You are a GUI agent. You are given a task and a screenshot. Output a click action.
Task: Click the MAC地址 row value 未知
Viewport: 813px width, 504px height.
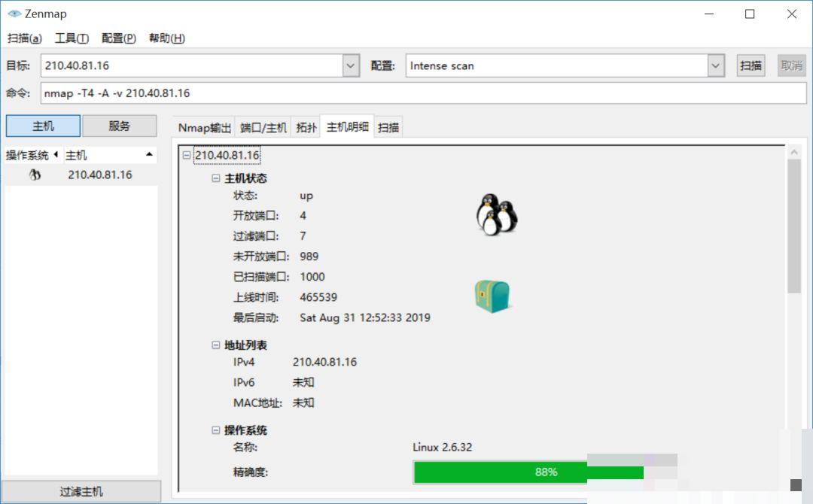pyautogui.click(x=303, y=402)
